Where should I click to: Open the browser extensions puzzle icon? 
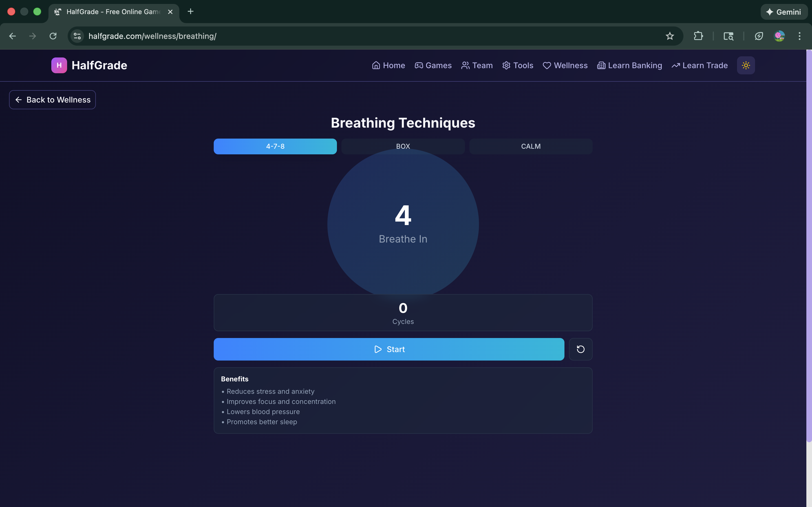pyautogui.click(x=698, y=36)
